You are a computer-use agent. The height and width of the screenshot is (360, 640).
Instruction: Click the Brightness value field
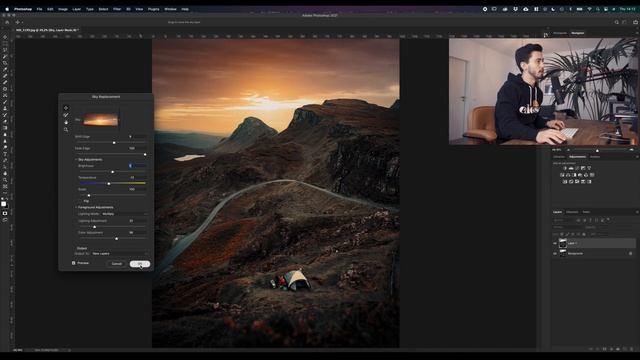pos(138,166)
